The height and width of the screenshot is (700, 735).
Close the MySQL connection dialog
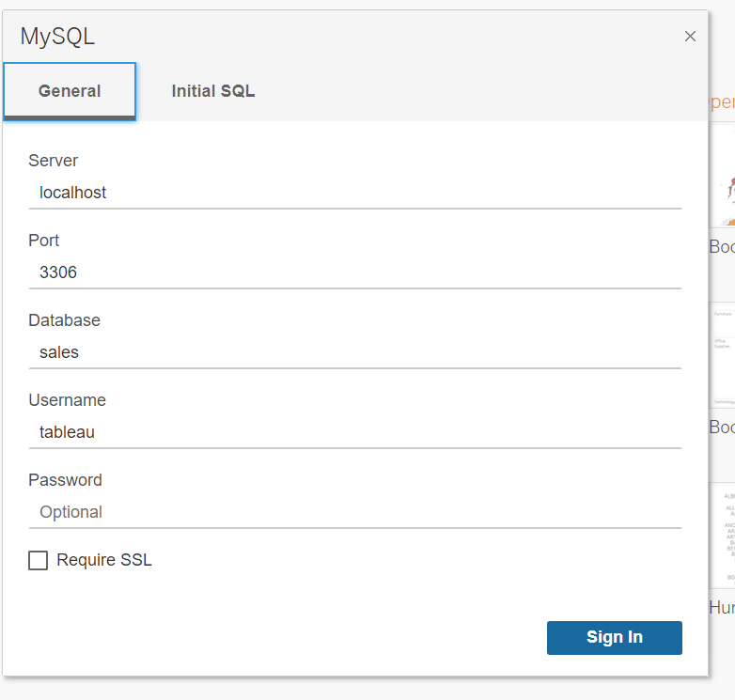[x=690, y=36]
